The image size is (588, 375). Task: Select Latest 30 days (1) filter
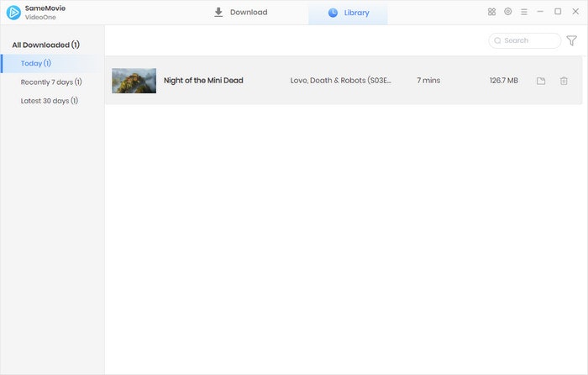click(49, 101)
